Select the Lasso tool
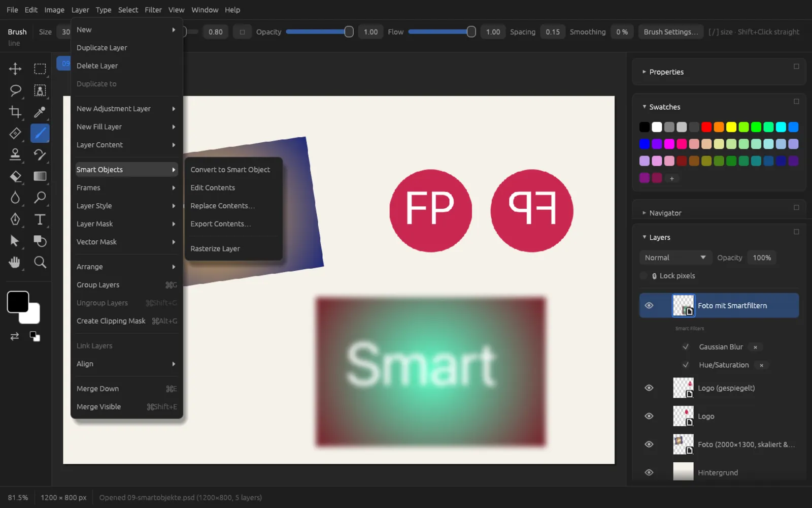The height and width of the screenshot is (508, 812). coord(15,90)
